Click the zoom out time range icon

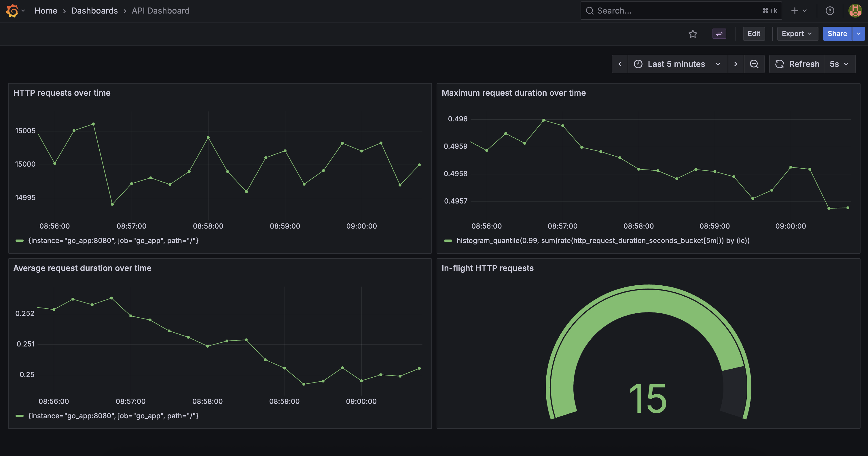tap(754, 64)
